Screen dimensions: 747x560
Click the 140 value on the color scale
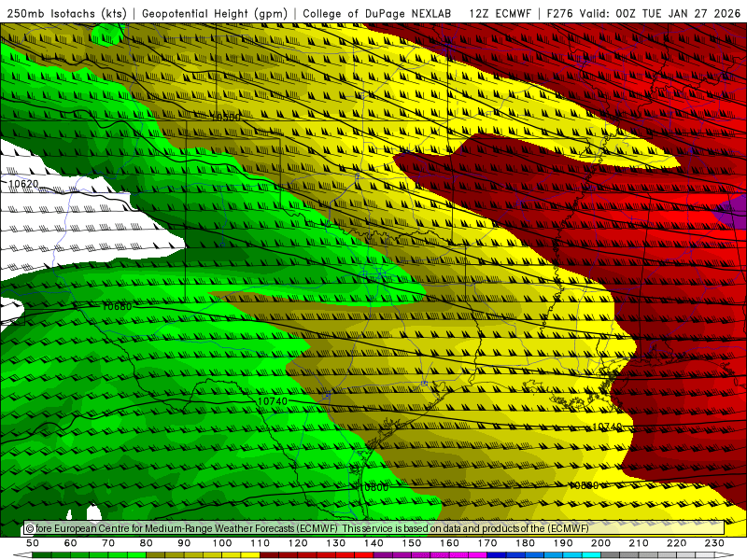pos(373,543)
